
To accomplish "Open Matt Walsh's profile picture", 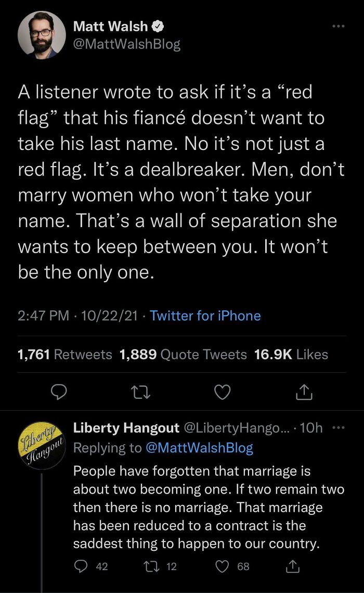I will point(42,35).
